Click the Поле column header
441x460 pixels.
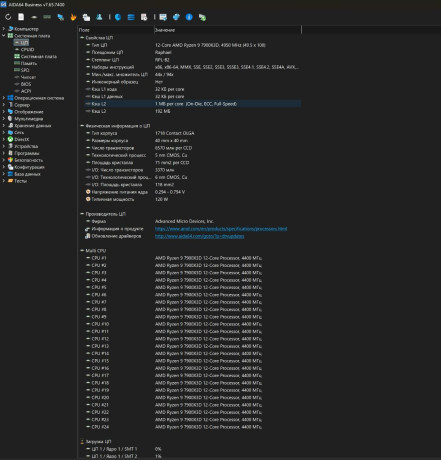(x=116, y=30)
